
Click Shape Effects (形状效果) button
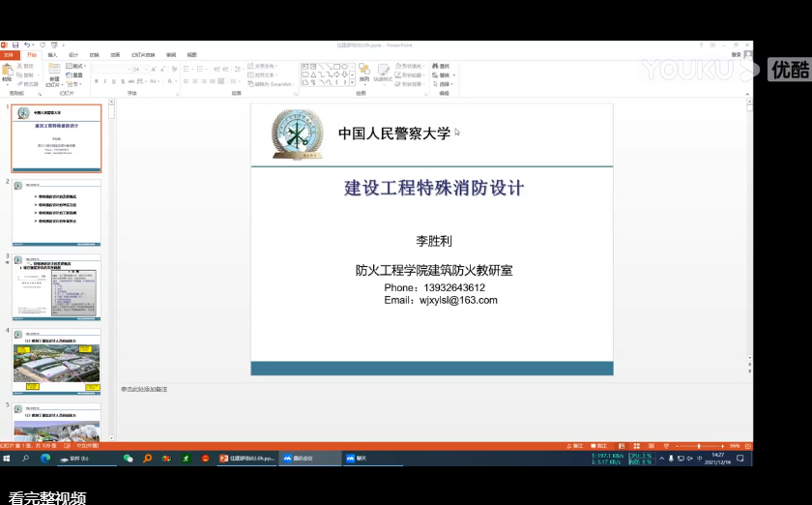tap(409, 84)
